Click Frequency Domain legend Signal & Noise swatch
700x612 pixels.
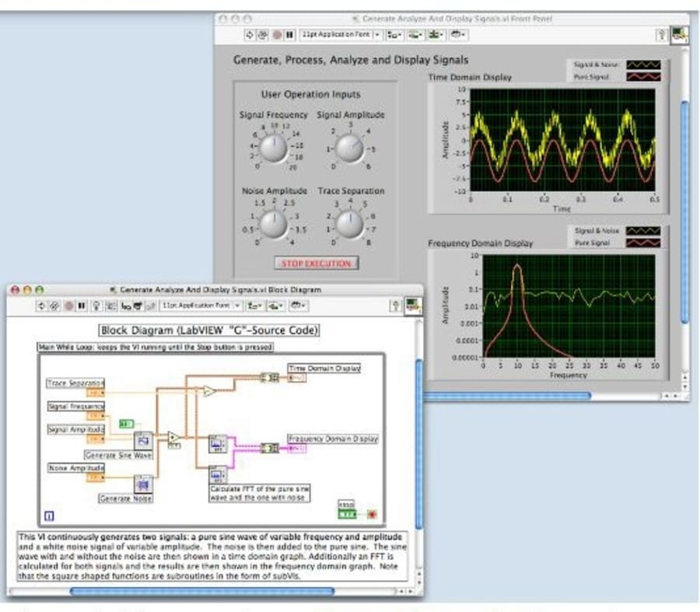click(643, 231)
